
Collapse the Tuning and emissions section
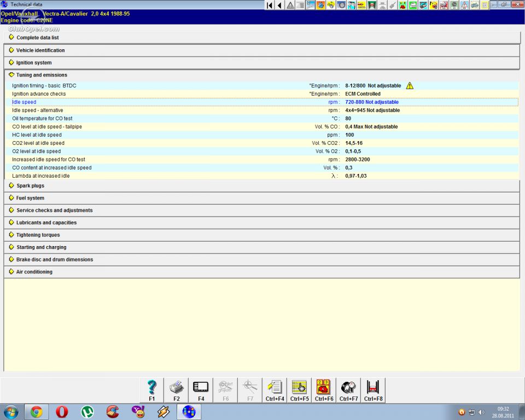(262, 75)
